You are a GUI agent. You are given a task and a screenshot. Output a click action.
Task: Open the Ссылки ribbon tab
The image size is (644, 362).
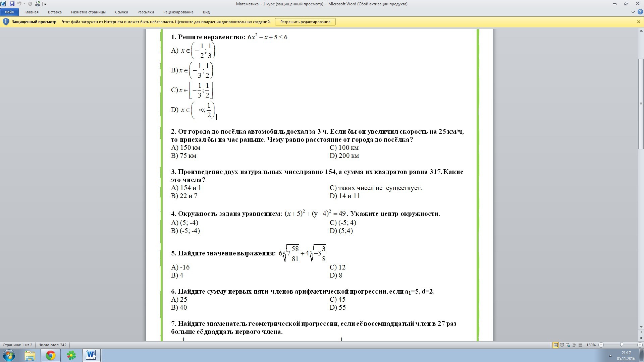[121, 12]
